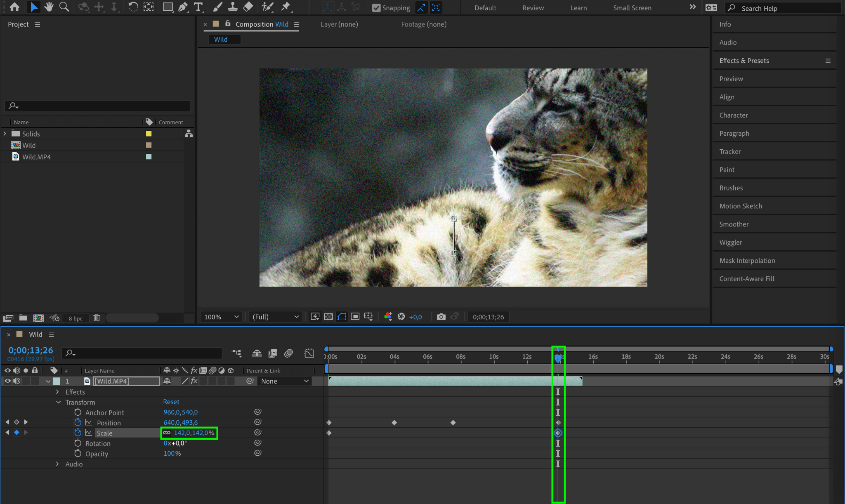Select the Type tool

point(198,7)
